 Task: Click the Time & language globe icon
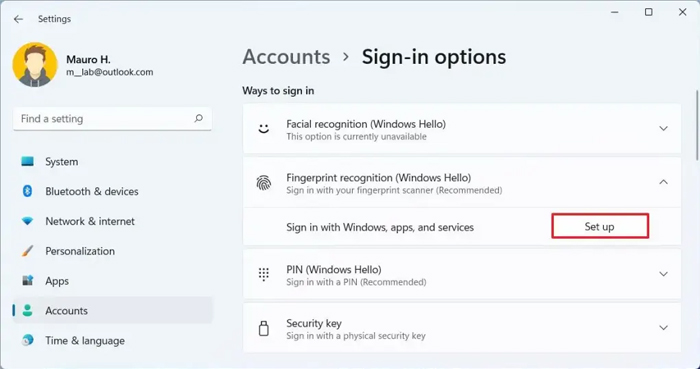tap(28, 340)
